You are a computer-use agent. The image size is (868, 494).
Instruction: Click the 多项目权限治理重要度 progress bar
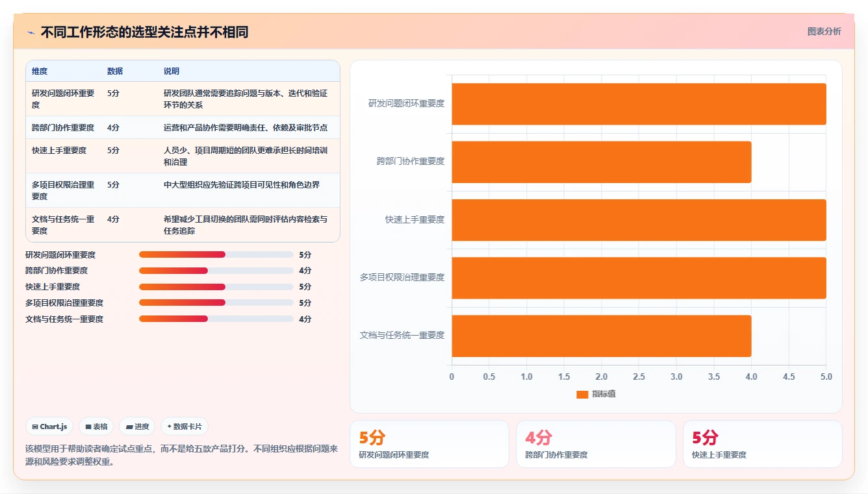(216, 303)
